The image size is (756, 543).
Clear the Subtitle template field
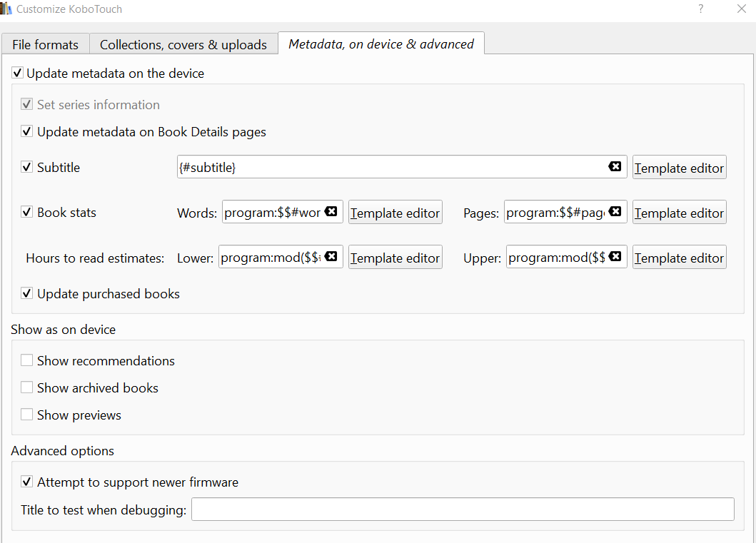(615, 167)
